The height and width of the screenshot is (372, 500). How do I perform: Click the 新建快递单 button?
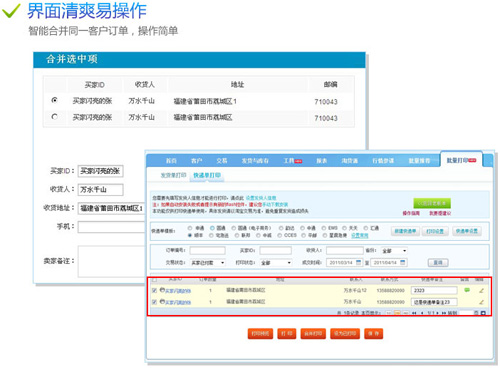[x=405, y=231]
